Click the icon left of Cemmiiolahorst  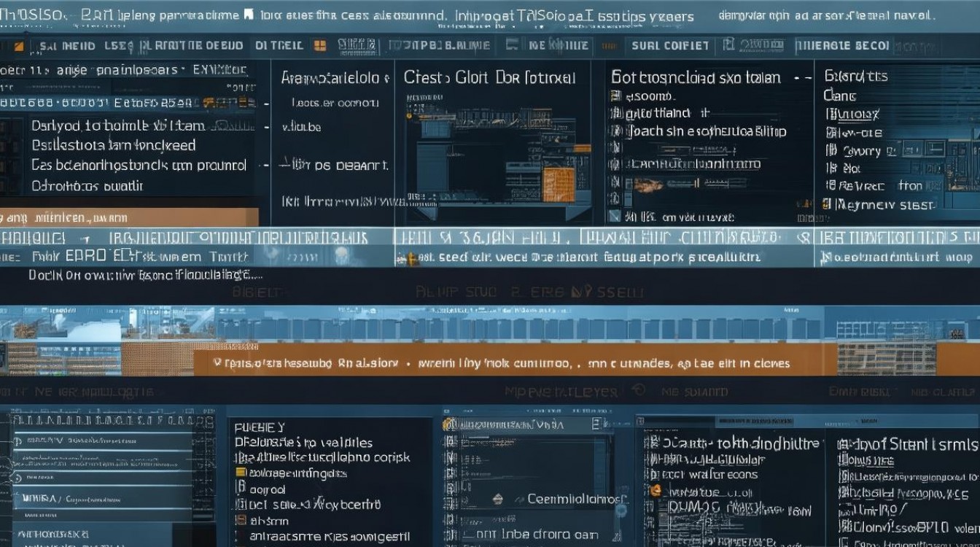(498, 500)
